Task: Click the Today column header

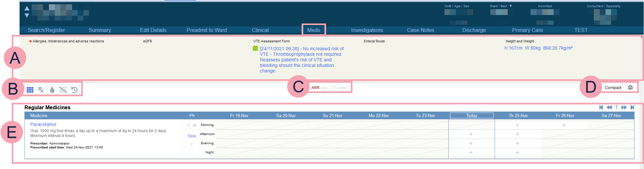Action: tap(472, 115)
